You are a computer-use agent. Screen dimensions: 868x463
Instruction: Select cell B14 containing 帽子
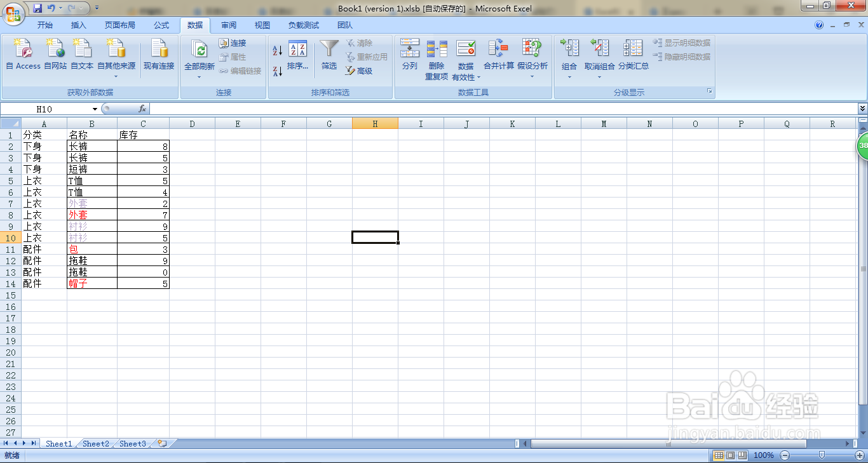(92, 284)
